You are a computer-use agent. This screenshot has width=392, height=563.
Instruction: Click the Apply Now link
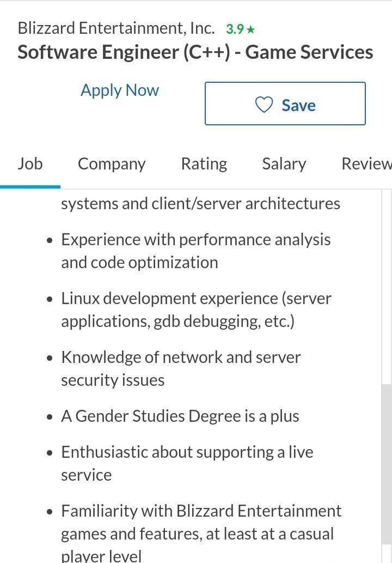[x=119, y=90]
